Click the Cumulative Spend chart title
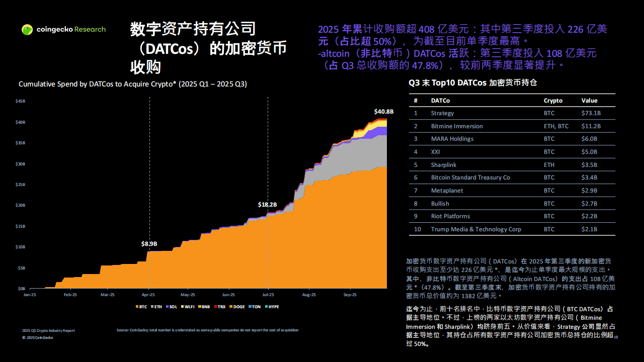Image resolution: width=644 pixels, height=362 pixels. (133, 84)
